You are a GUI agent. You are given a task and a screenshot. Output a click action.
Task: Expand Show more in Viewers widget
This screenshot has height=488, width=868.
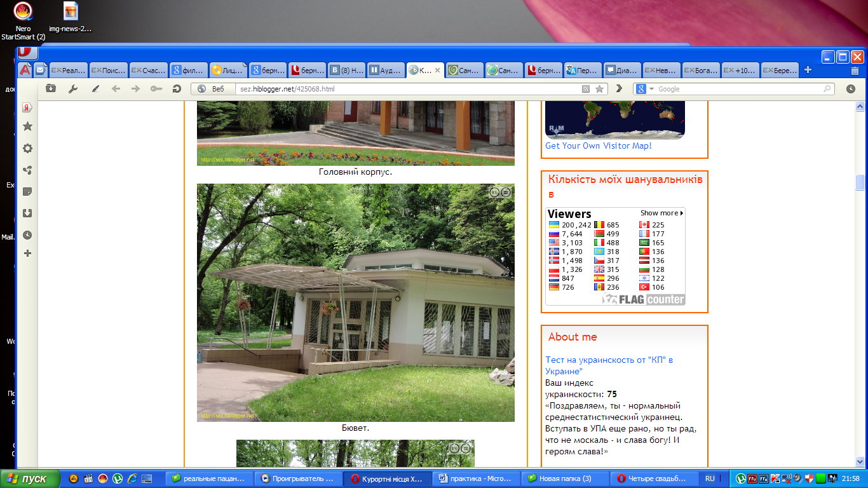click(x=661, y=213)
